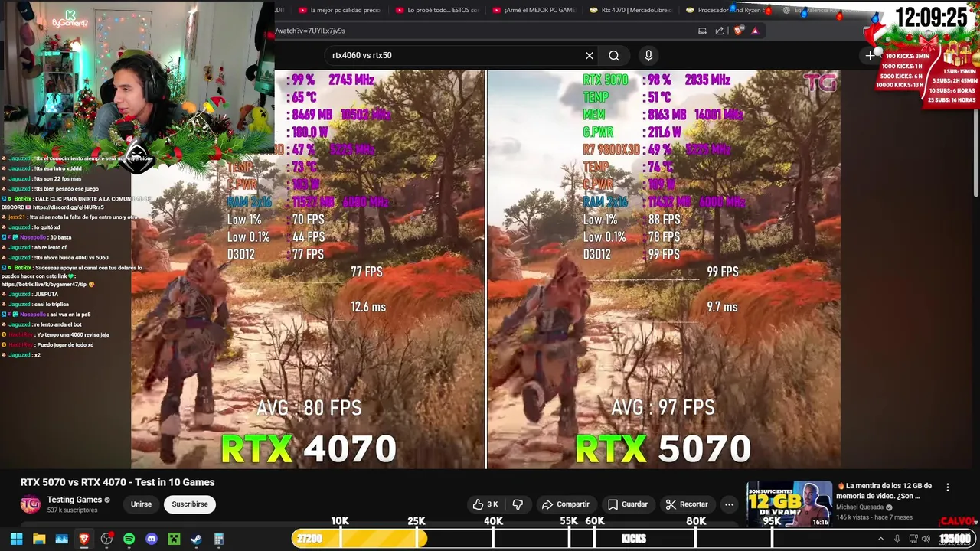Viewport: 980px width, 551px height.
Task: Click the Guardar save button
Action: [628, 504]
